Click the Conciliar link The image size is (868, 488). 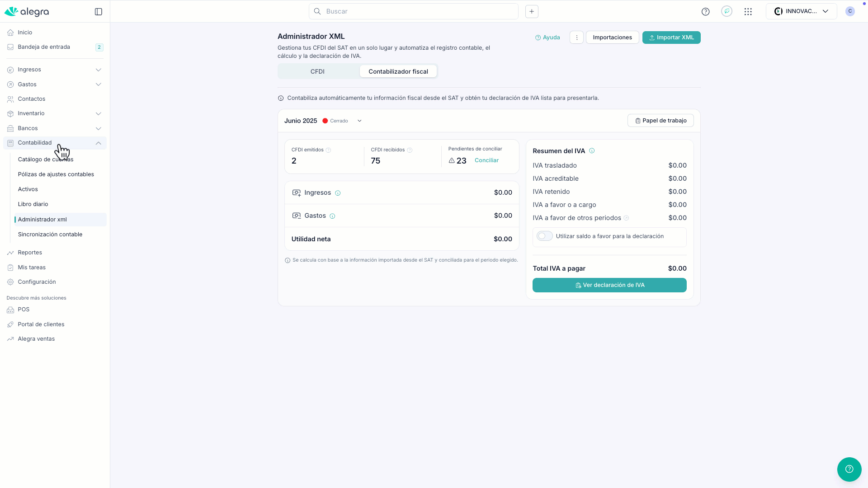tap(486, 160)
